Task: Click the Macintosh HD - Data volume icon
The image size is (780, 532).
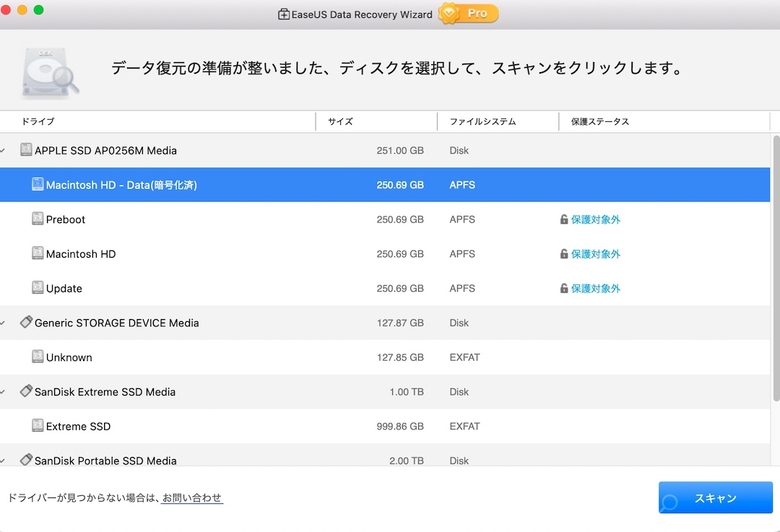Action: click(x=38, y=184)
